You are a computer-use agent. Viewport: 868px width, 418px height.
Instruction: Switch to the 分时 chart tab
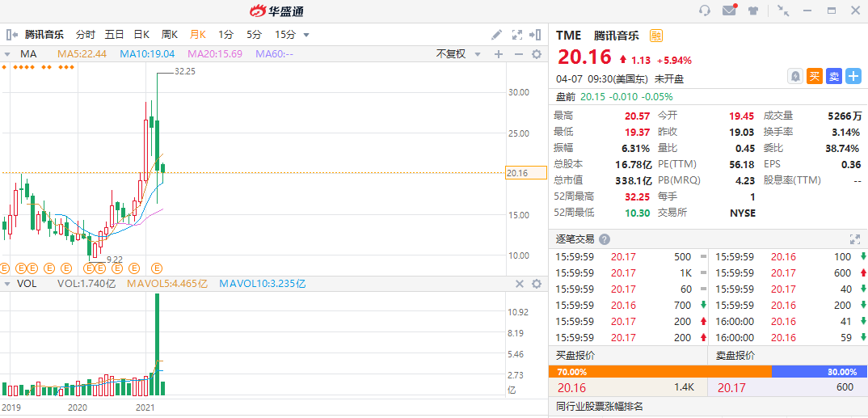85,34
